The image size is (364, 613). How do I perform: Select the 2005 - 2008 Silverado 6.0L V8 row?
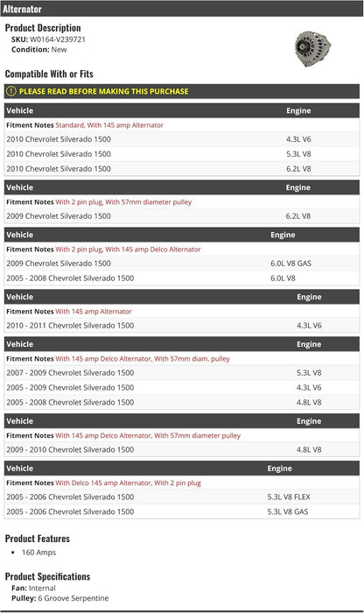[x=182, y=278]
